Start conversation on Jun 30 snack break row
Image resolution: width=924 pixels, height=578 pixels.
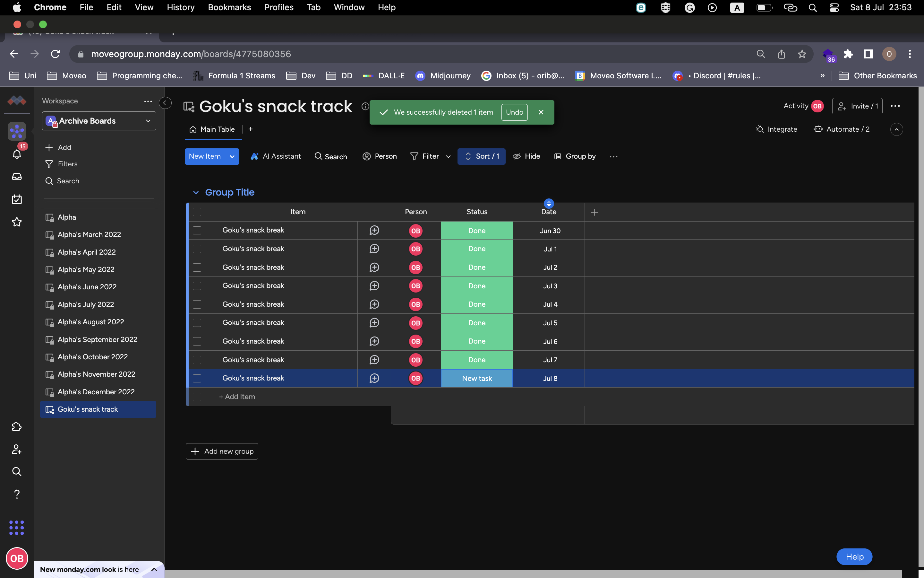click(374, 231)
